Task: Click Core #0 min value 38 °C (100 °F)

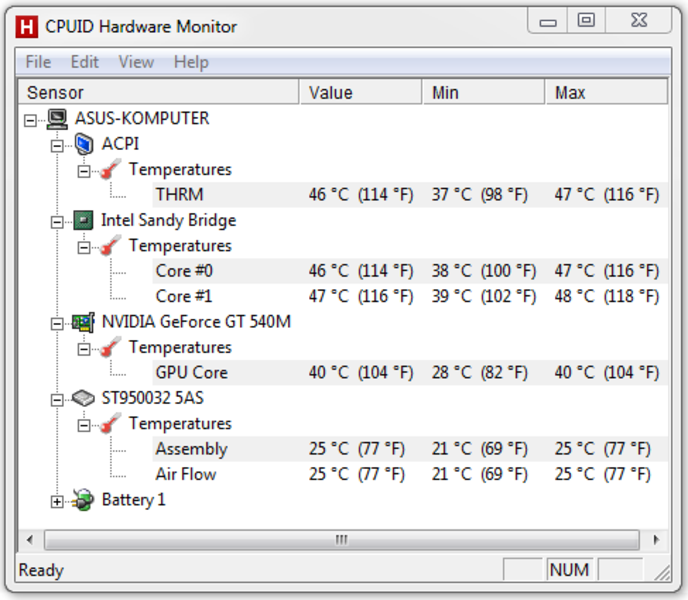Action: tap(484, 271)
